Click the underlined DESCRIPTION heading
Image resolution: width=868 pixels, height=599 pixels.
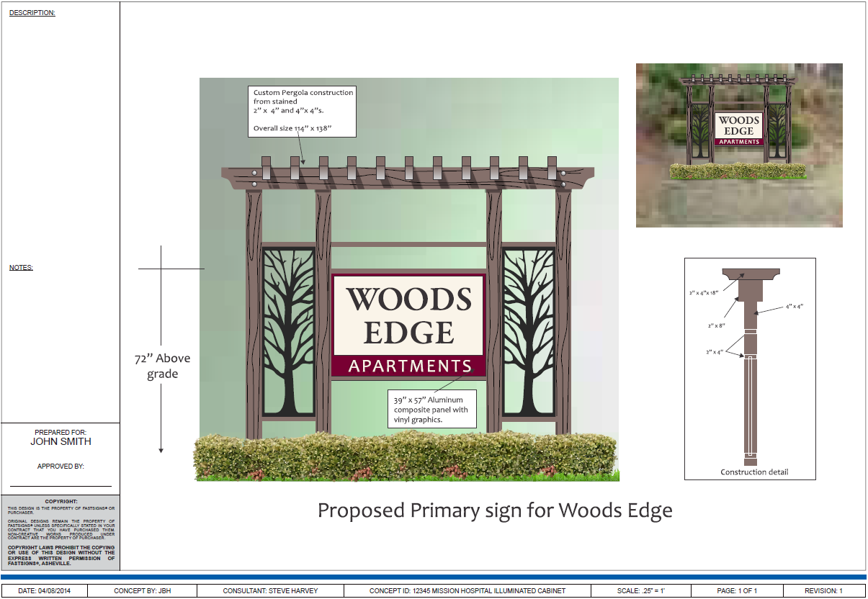(32, 13)
